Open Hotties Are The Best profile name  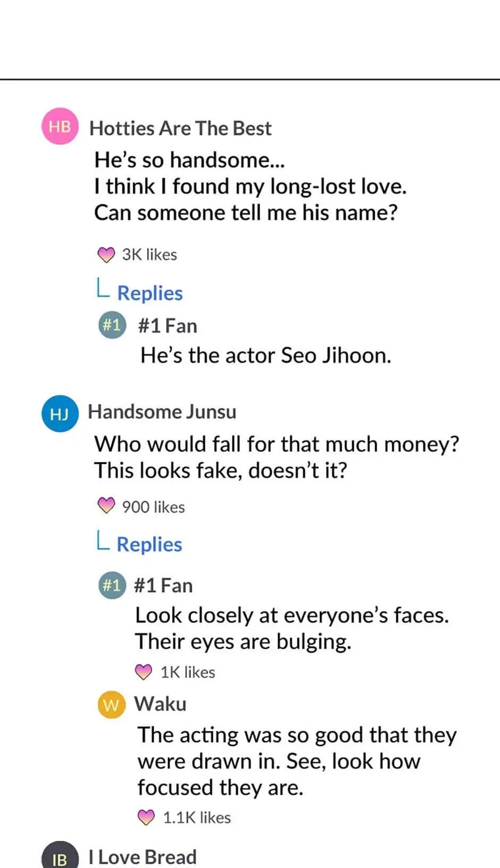click(x=180, y=128)
